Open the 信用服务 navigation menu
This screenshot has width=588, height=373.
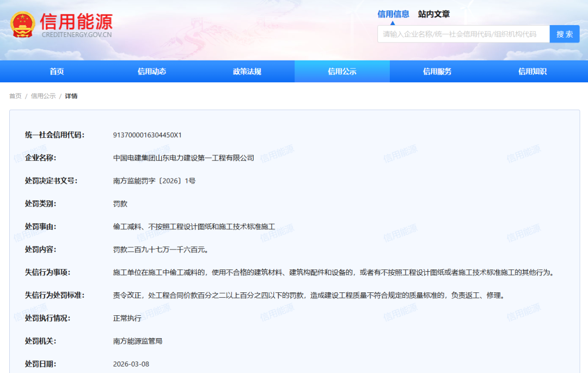tap(437, 71)
